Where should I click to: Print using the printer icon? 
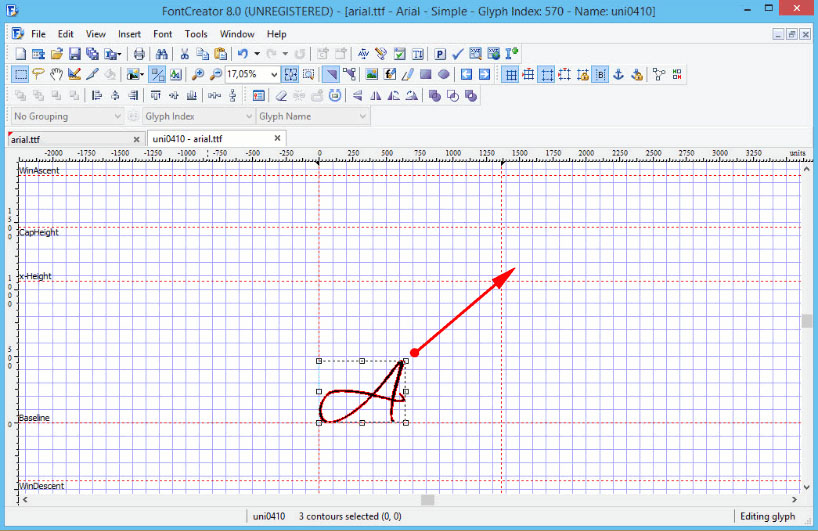139,54
